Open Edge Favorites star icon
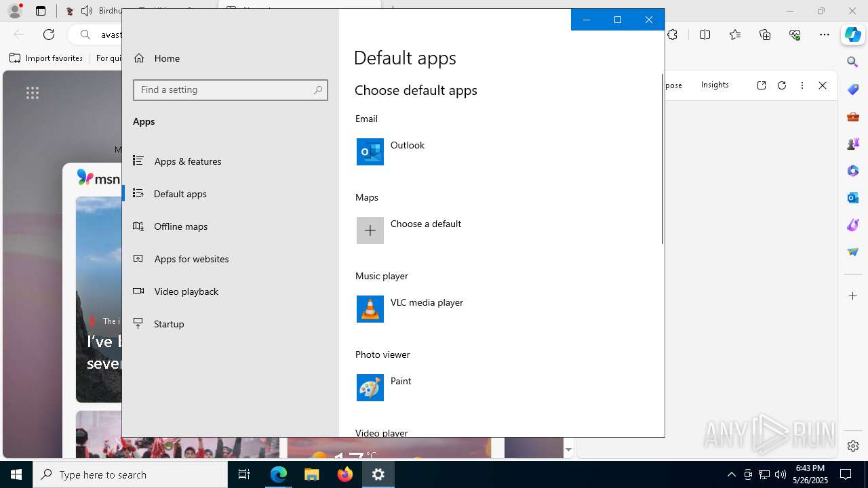The image size is (868, 488). click(x=735, y=35)
